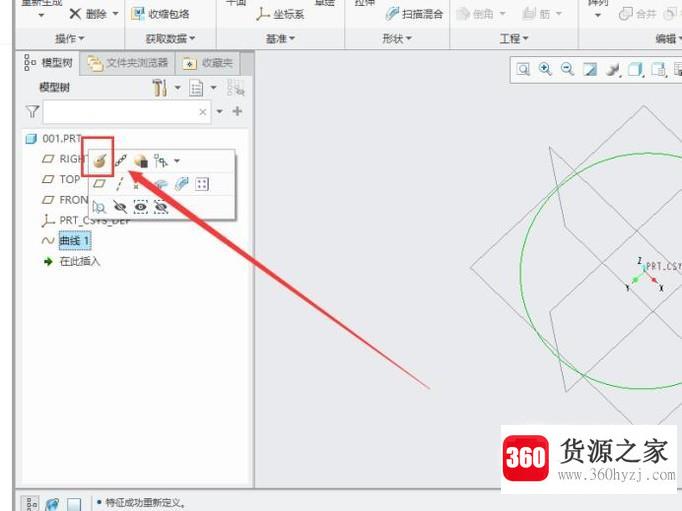The width and height of the screenshot is (682, 511).
Task: Click Zoom In icon in graphics toolbar
Action: point(545,69)
